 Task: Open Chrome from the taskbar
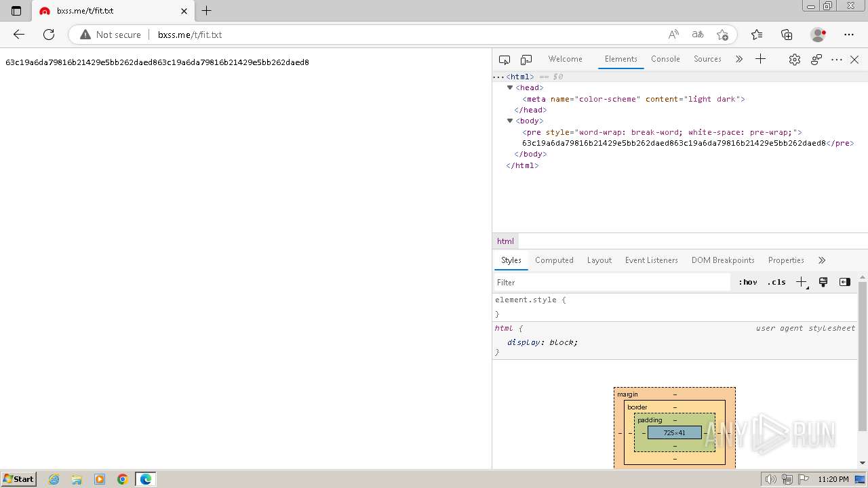[123, 479]
